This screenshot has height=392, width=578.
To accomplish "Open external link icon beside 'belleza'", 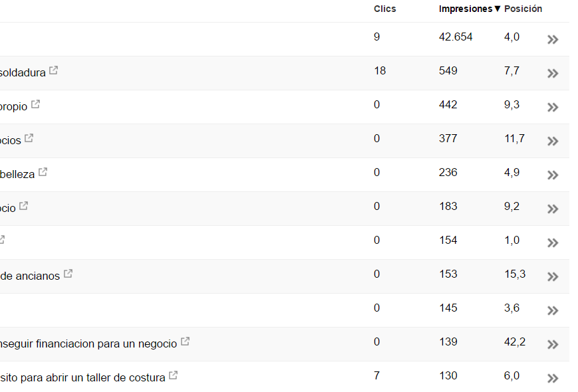I will (x=43, y=171).
